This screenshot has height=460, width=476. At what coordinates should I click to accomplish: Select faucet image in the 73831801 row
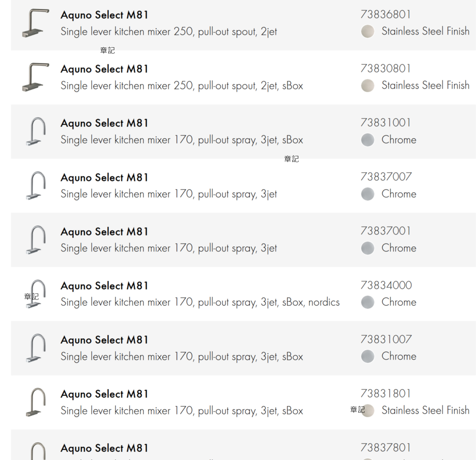tap(36, 402)
